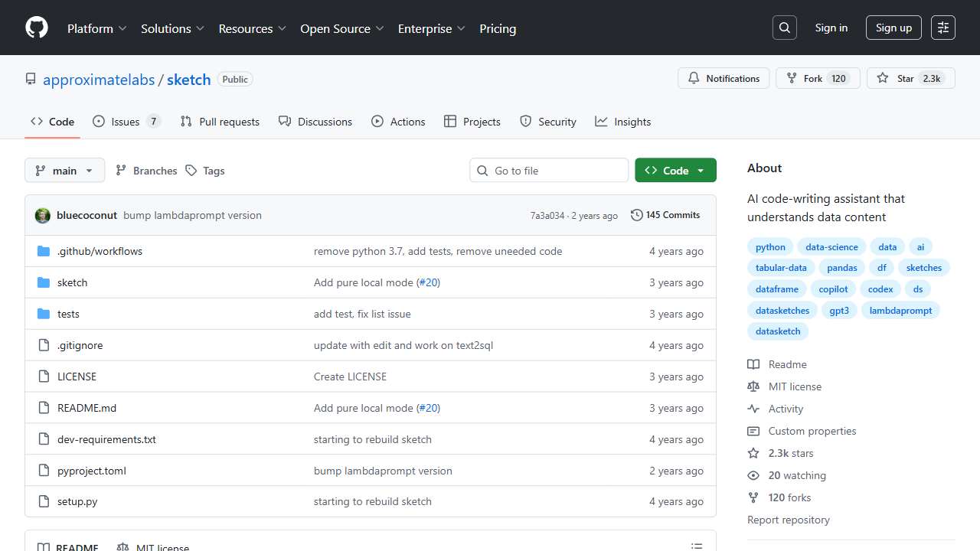980x551 pixels.
Task: Click the commit history clock icon
Action: click(636, 215)
